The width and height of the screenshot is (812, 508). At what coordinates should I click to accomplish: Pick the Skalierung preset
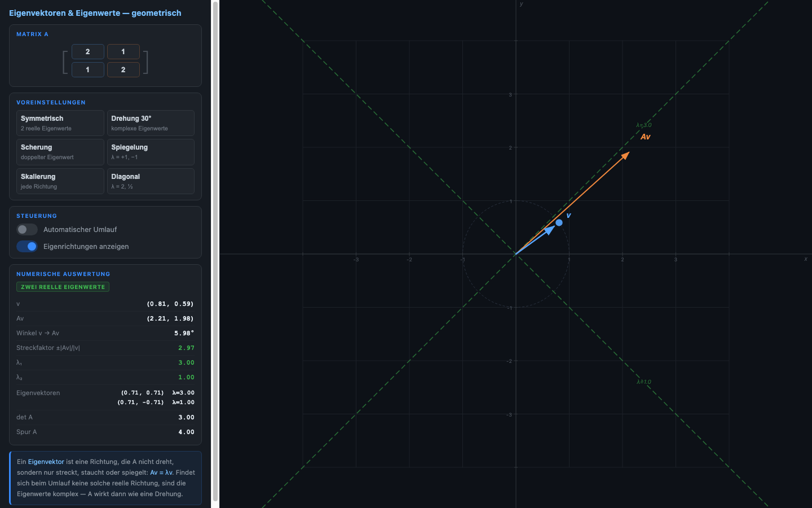60,181
